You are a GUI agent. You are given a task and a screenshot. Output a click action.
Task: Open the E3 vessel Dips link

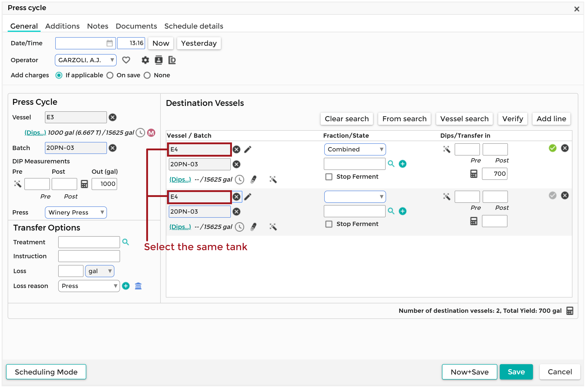(x=35, y=133)
